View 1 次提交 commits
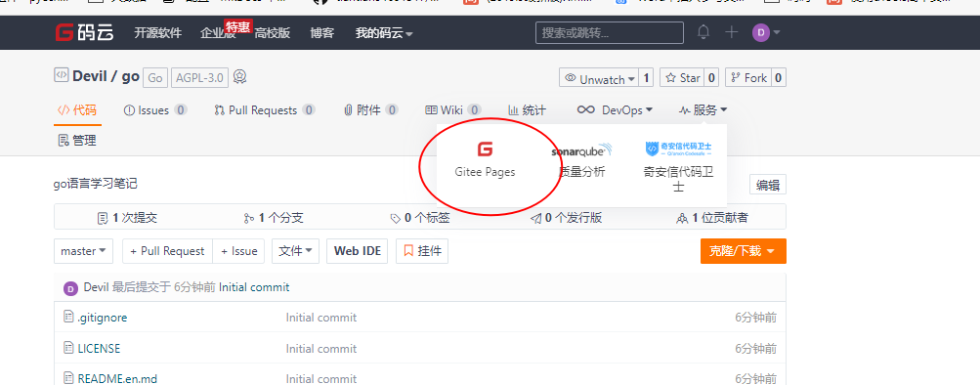Screen dimensions: 980x385 coord(127,218)
